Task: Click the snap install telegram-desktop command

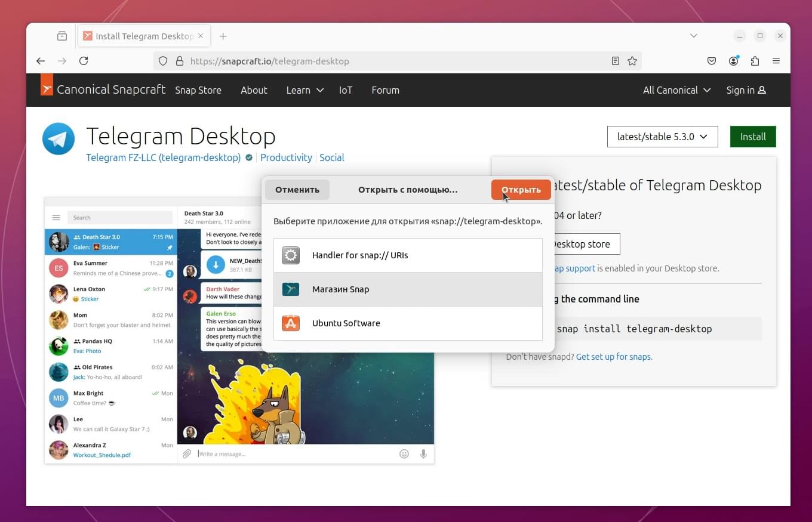Action: [634, 329]
